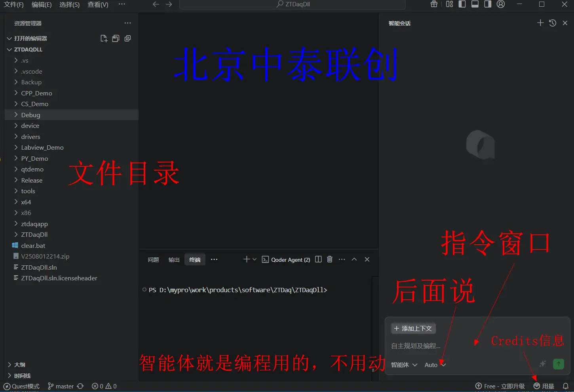Toggle the panel visibility icon
574x392 pixels.
(x=475, y=4)
